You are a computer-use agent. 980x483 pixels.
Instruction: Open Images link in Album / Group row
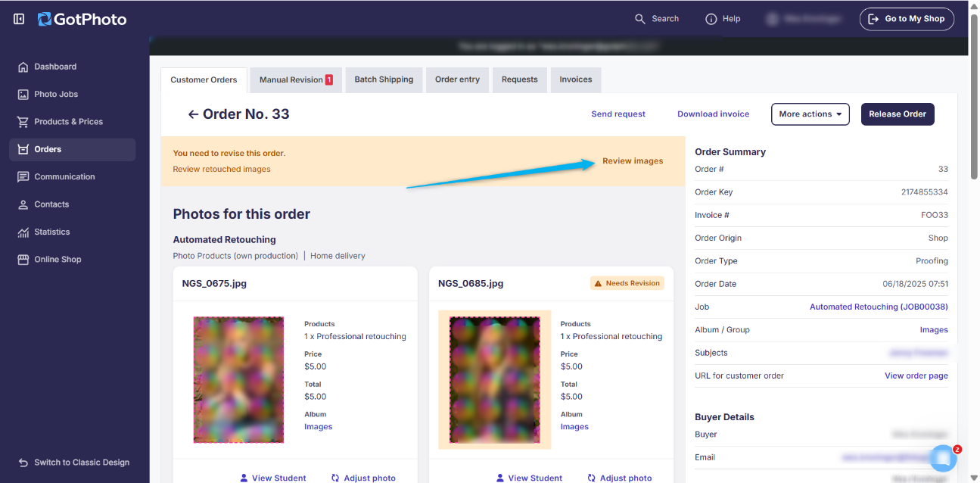pyautogui.click(x=934, y=329)
